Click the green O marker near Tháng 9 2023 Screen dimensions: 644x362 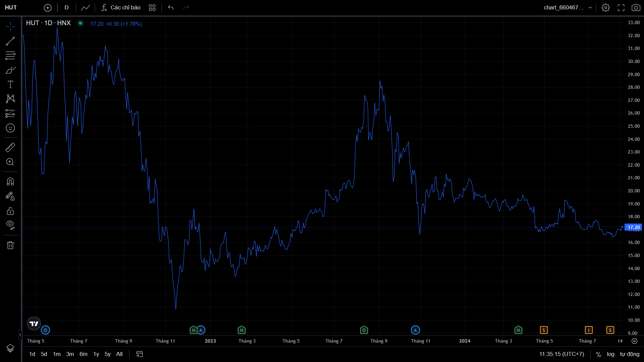point(364,330)
